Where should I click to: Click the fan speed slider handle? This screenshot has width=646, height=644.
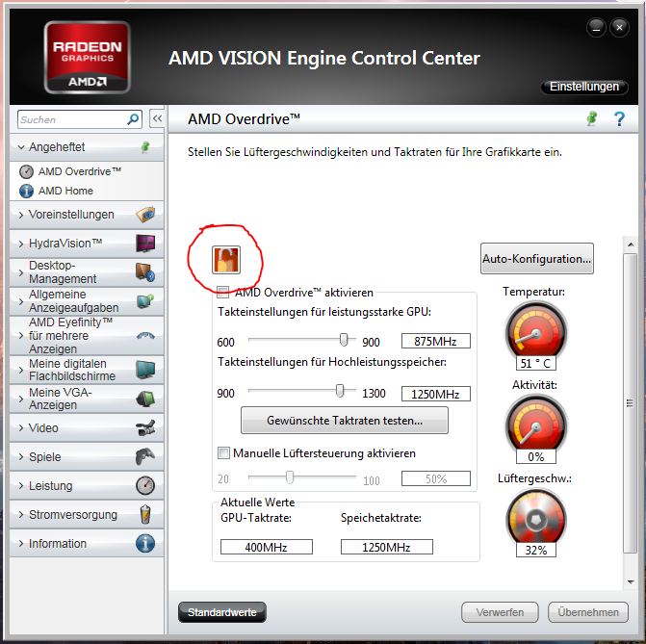tap(290, 477)
